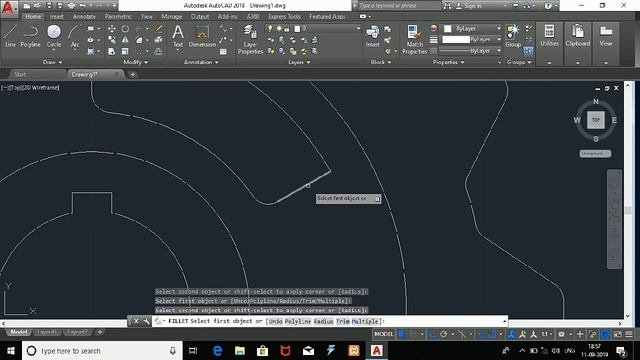640x360 pixels.
Task: Switch to the Layout1 tab
Action: [47, 332]
